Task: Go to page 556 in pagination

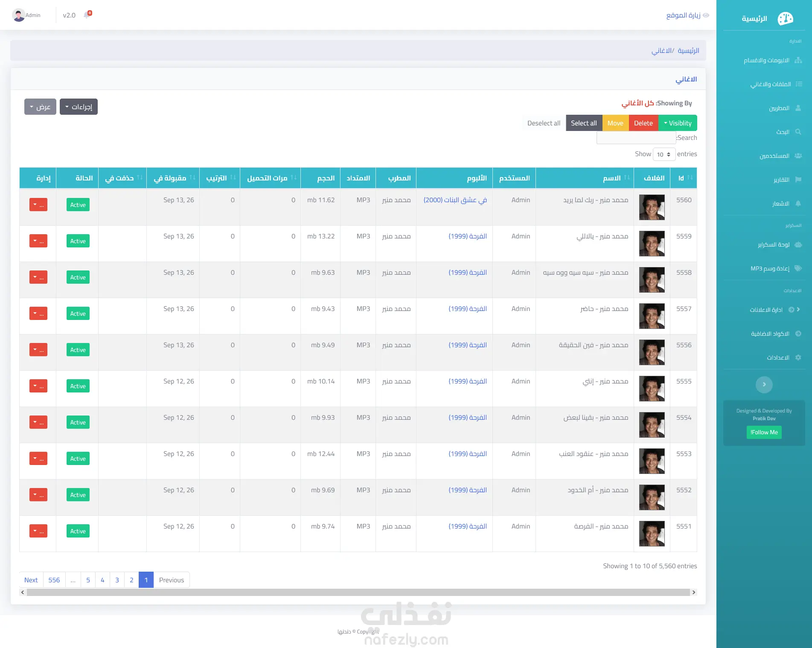Action: pos(54,580)
